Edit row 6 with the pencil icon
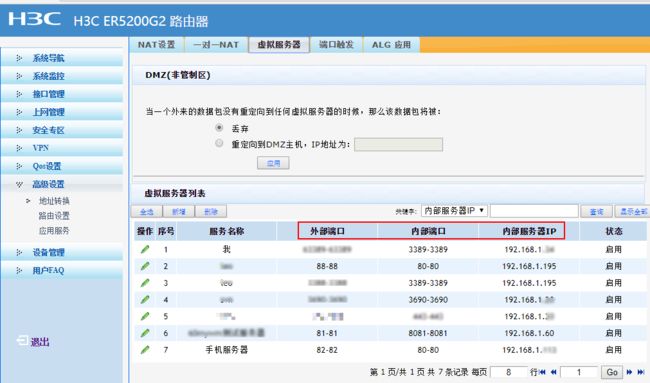The width and height of the screenshot is (650, 383). [145, 333]
